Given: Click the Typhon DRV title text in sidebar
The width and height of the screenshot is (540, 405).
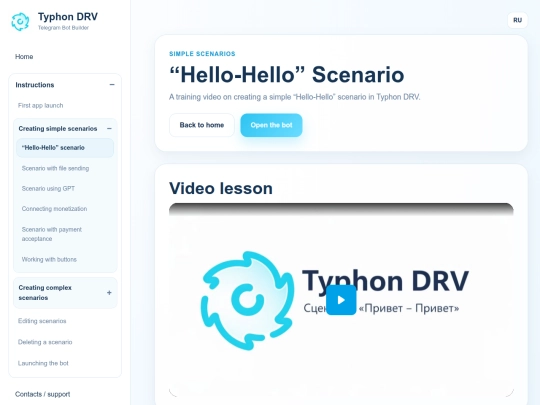Looking at the screenshot, I should coord(68,17).
